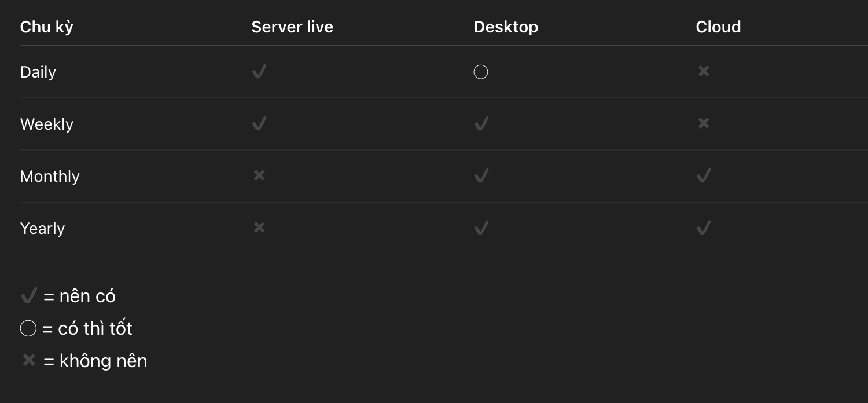Image resolution: width=868 pixels, height=403 pixels.
Task: Click the Yearly Cloud checkmark
Action: coord(704,228)
